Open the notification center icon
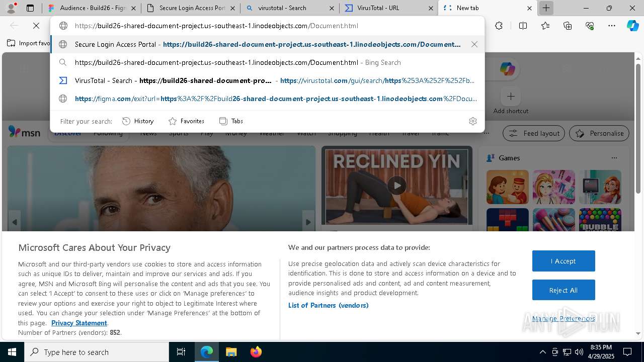The image size is (644, 362). [627, 352]
